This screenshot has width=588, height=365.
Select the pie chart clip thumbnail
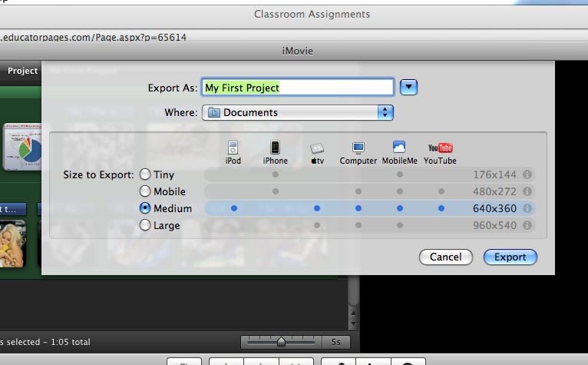tap(22, 147)
